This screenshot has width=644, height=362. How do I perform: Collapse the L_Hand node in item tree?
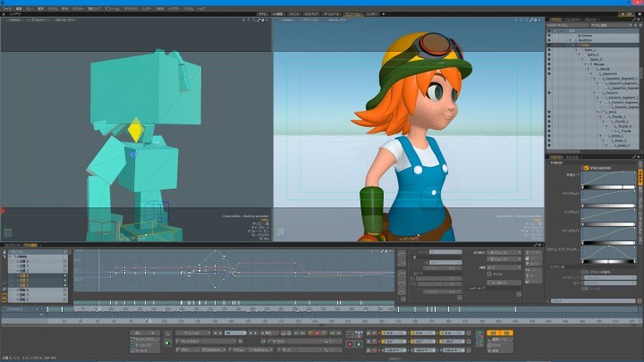tap(596, 111)
